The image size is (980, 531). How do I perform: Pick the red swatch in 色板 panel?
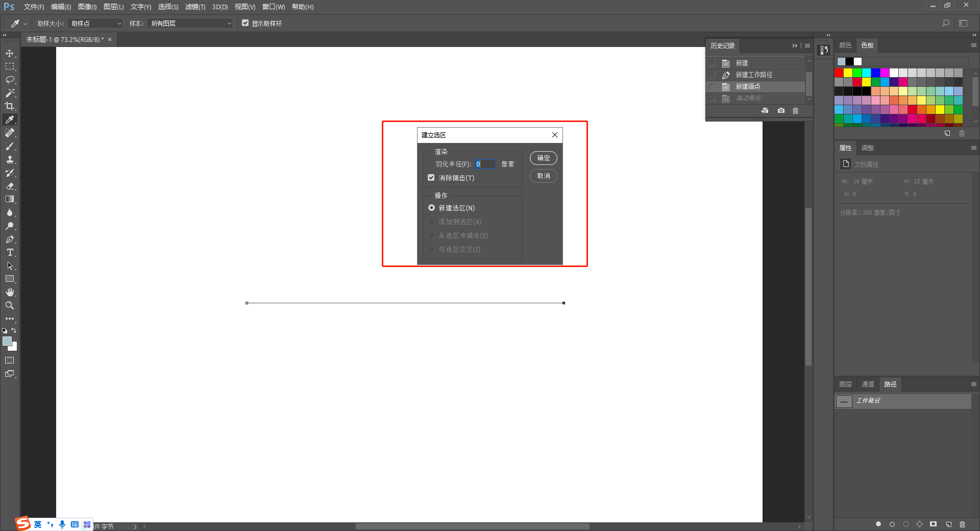pyautogui.click(x=839, y=73)
